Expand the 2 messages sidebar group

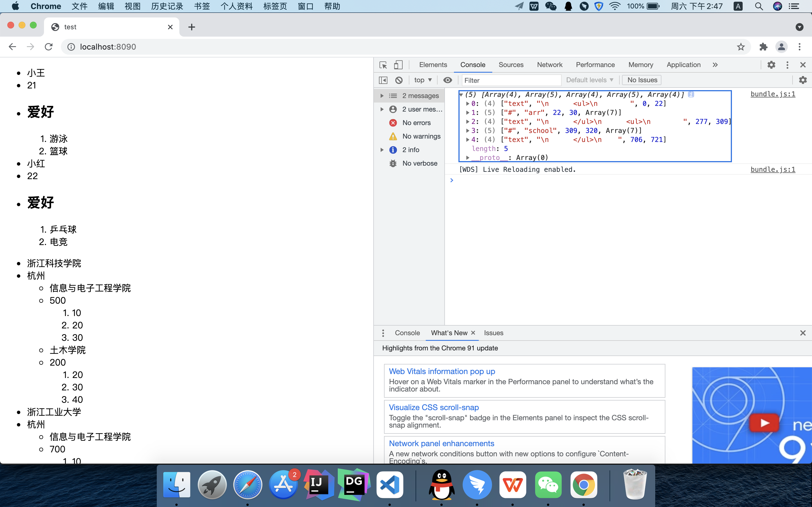coord(382,96)
